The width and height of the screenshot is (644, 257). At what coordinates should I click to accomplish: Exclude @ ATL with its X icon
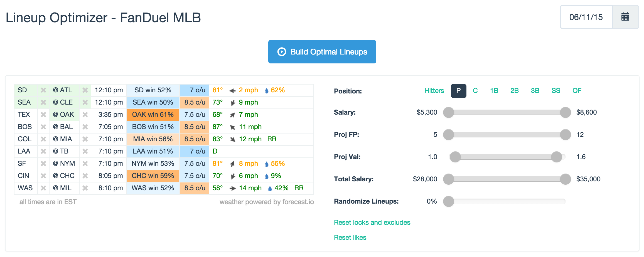85,90
